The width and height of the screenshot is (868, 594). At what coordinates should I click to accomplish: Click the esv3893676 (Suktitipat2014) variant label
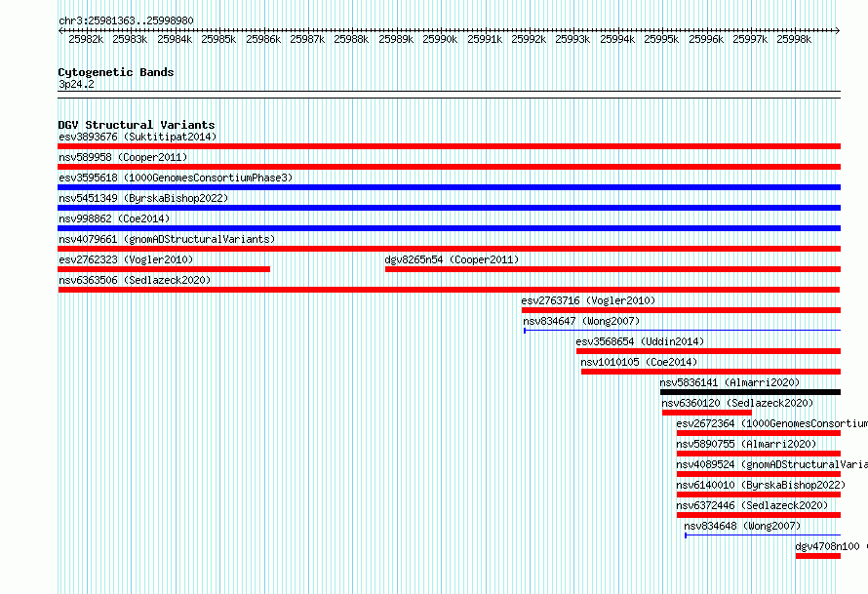(138, 137)
